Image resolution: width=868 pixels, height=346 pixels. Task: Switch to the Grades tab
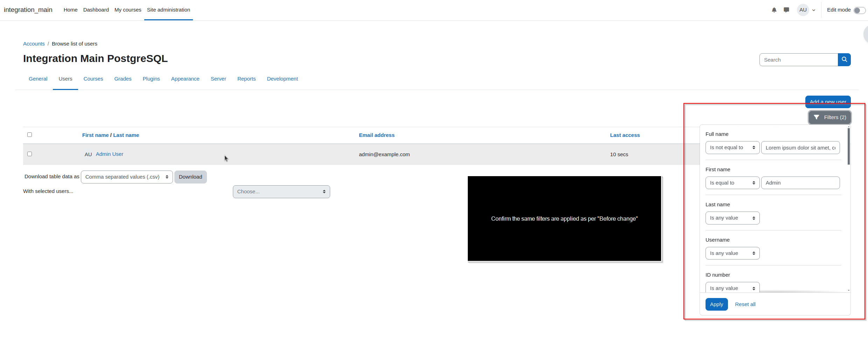tap(123, 79)
